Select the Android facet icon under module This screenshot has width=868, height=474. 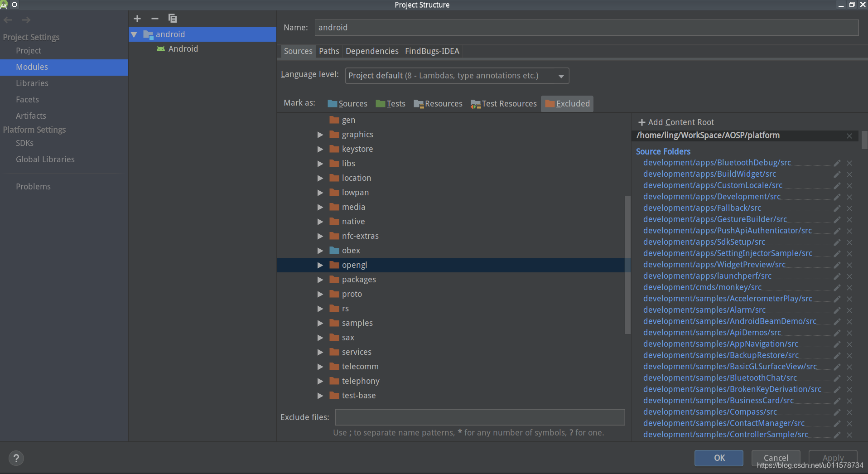pos(161,49)
